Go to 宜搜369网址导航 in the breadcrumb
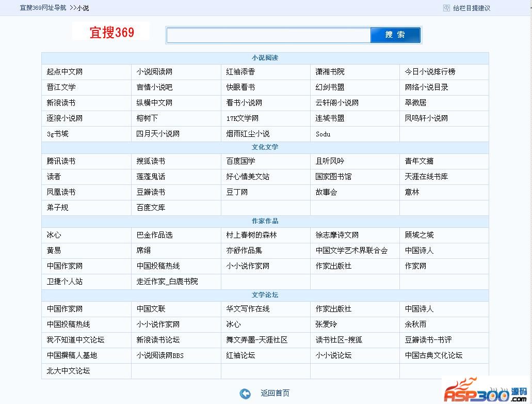 [43, 7]
